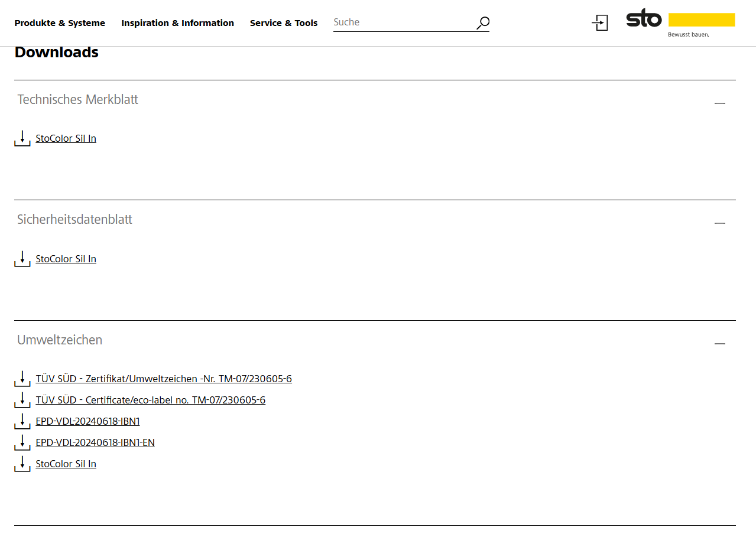Click download icon for EPD-VDL-20240618-IBN1

[x=22, y=422]
